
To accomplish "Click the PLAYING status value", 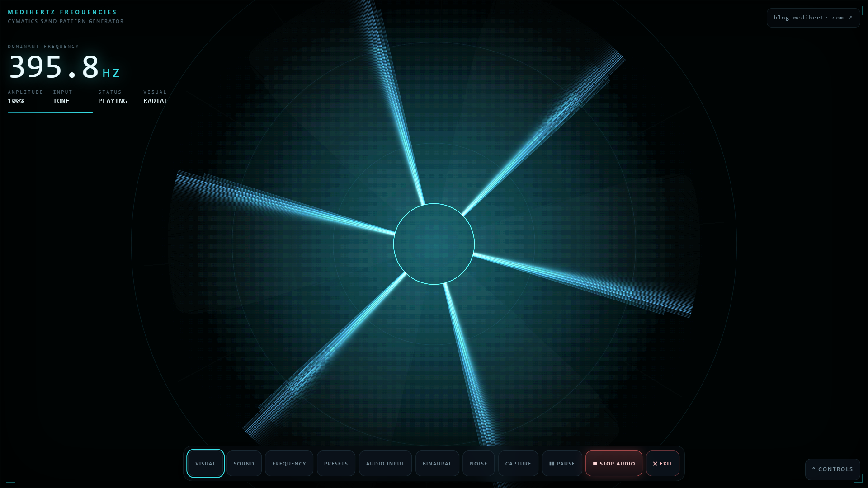I will [113, 101].
